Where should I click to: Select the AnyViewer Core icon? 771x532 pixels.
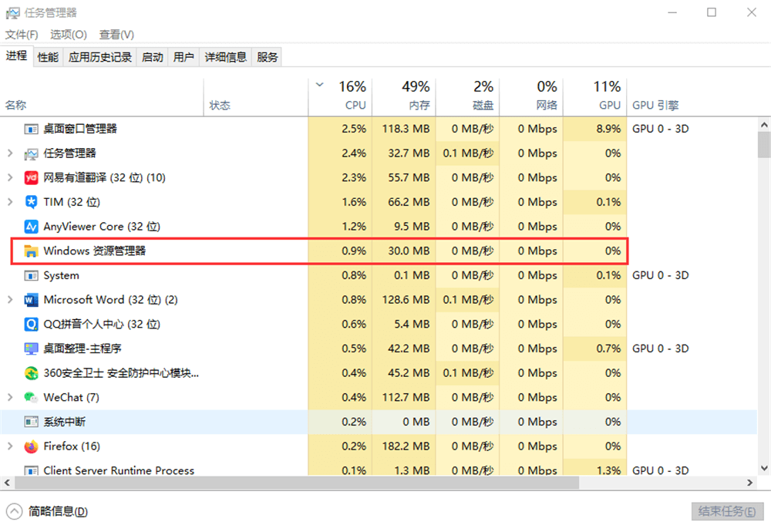29,226
